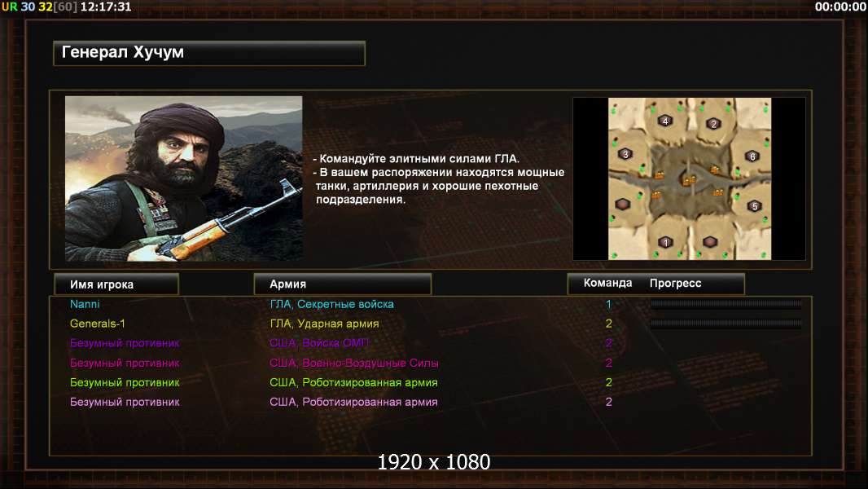Select player Generals-1 in the list
868x489 pixels.
click(98, 324)
